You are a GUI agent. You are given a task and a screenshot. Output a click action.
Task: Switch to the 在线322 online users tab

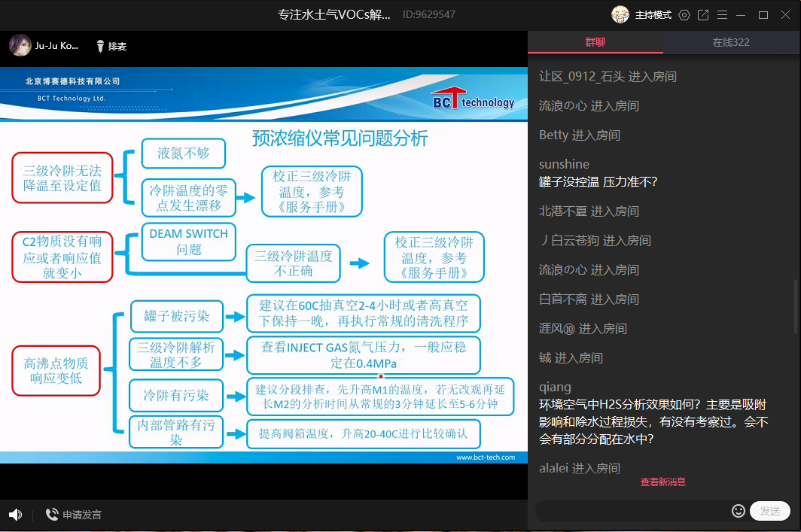click(731, 42)
